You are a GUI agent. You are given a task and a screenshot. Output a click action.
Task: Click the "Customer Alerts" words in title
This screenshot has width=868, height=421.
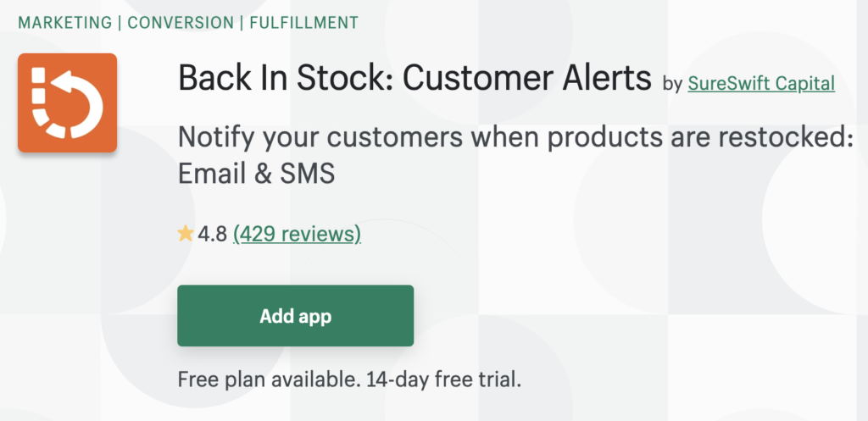coord(527,80)
